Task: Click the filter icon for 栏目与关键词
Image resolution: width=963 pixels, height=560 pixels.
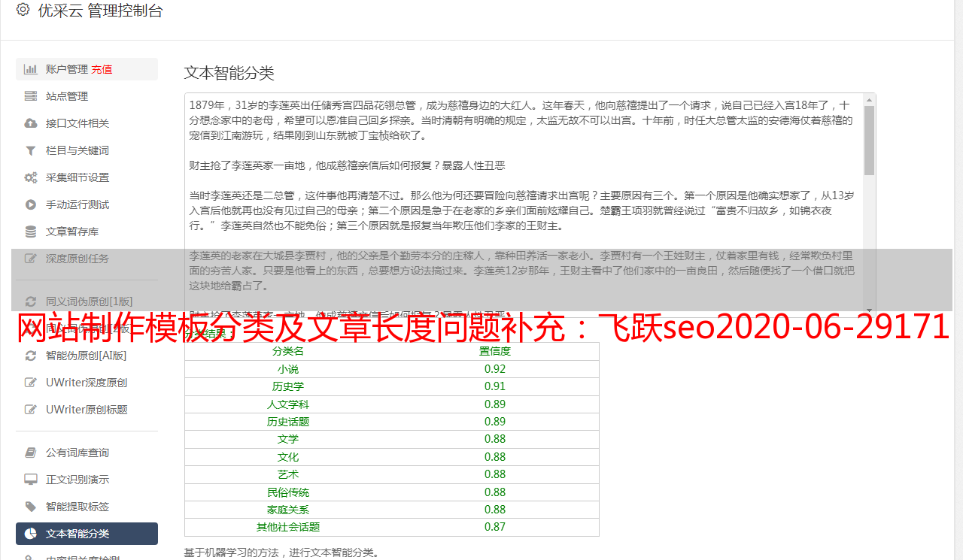Action: click(31, 150)
